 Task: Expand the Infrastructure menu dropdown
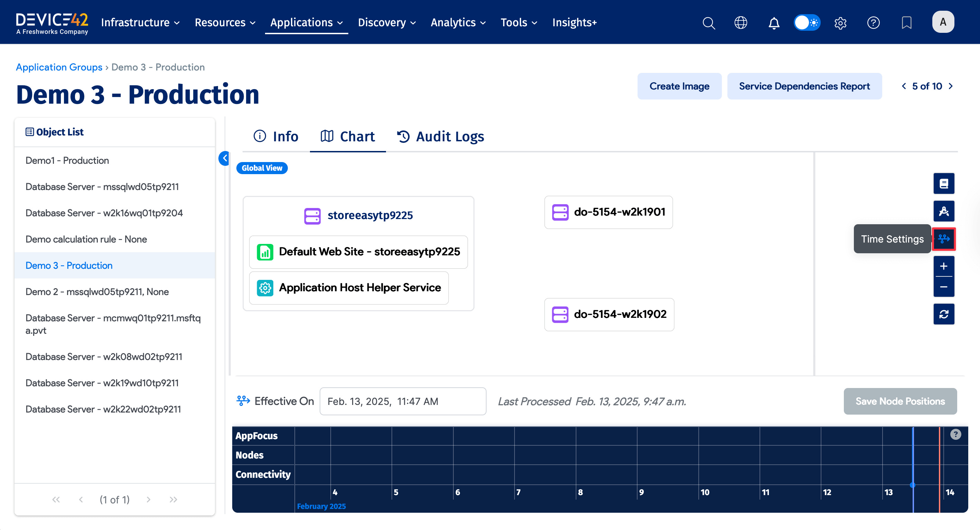click(140, 23)
